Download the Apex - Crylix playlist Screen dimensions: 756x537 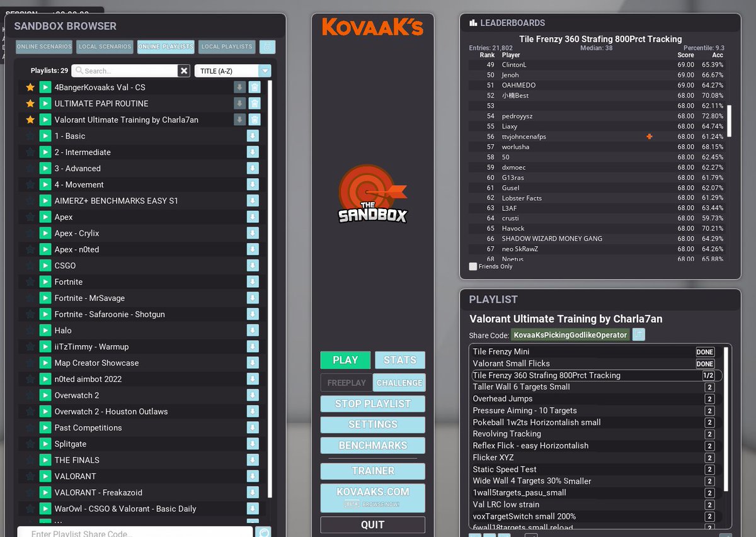(253, 234)
